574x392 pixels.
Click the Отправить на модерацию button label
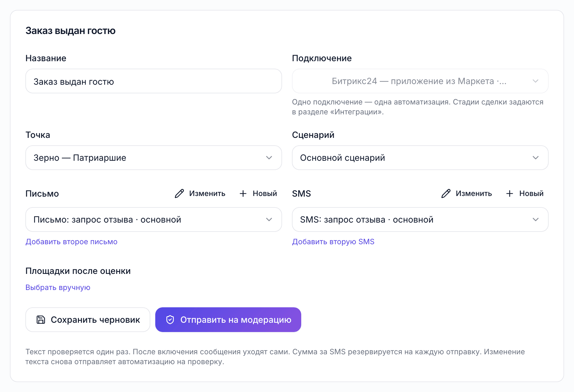pyautogui.click(x=236, y=320)
